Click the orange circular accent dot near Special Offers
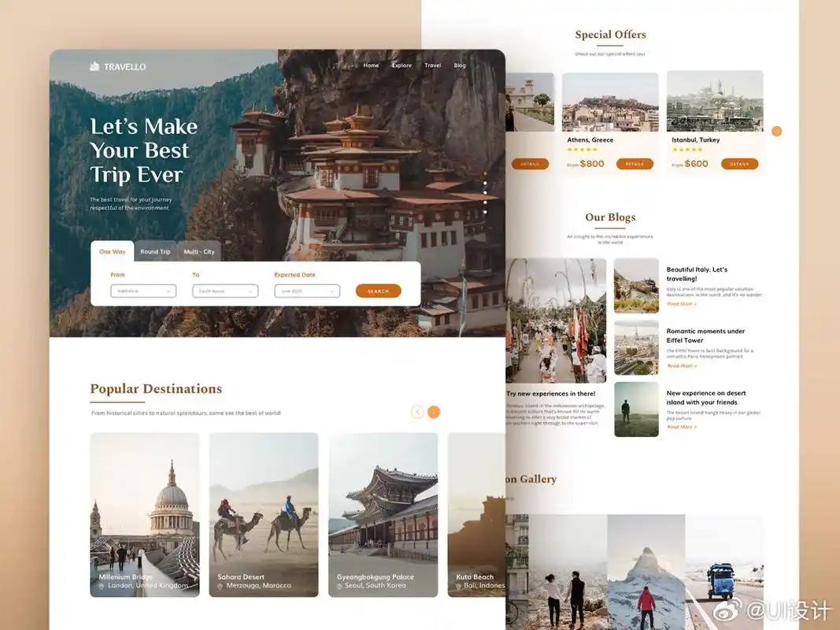The image size is (840, 630). [x=777, y=132]
